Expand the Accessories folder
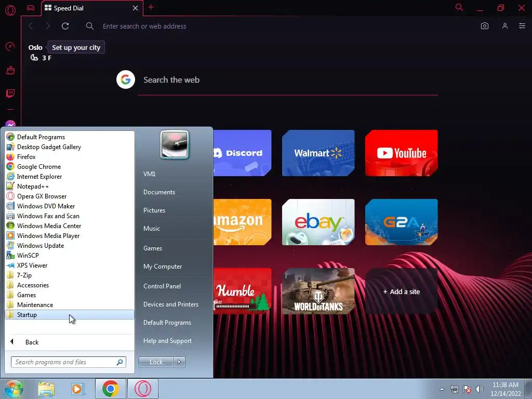Image resolution: width=532 pixels, height=399 pixels. click(x=70, y=285)
